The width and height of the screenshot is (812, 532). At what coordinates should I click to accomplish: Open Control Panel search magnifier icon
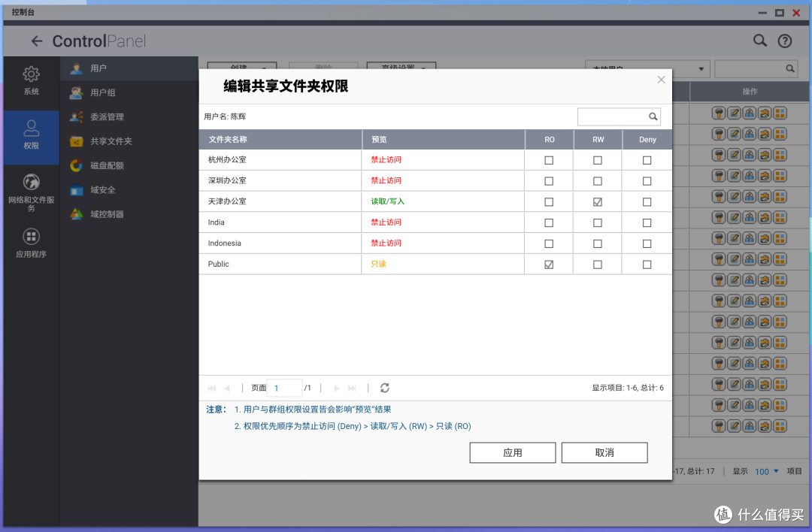point(759,41)
